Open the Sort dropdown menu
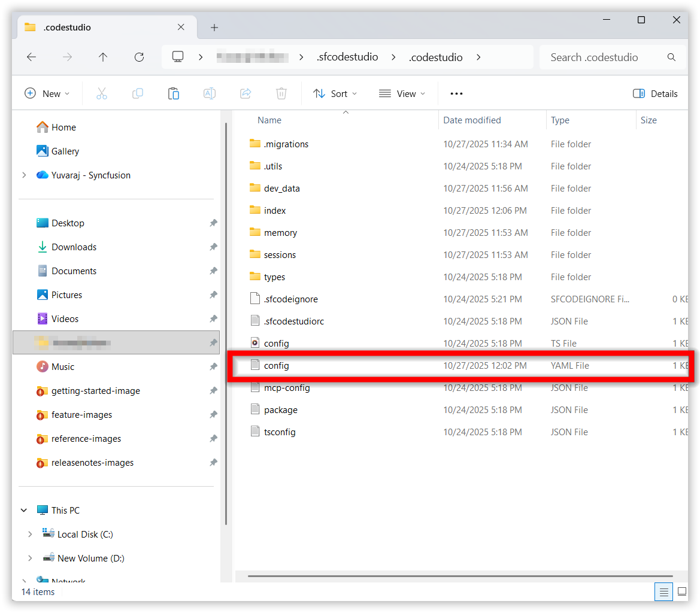 tap(335, 93)
